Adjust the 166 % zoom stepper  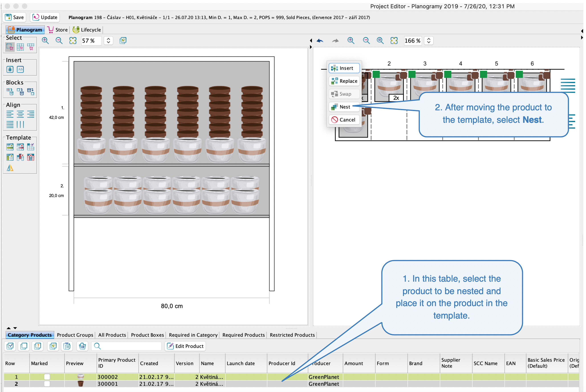pos(429,40)
